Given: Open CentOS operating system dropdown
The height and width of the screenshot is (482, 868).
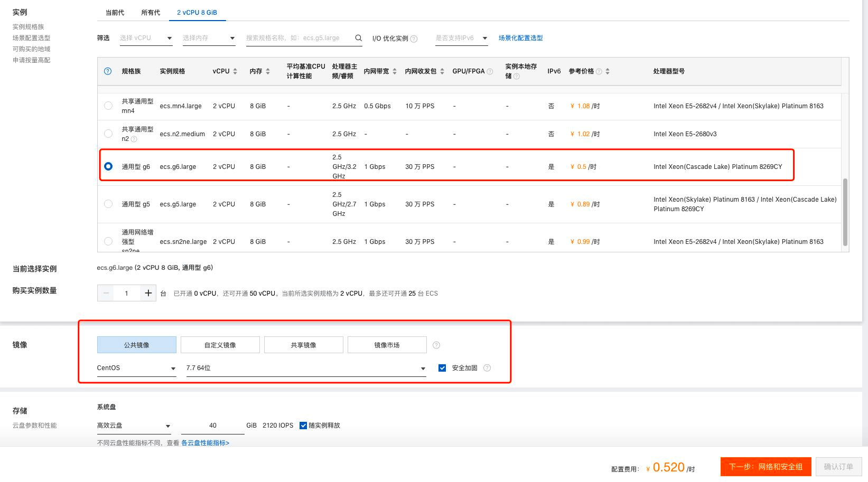Looking at the screenshot, I should click(x=136, y=368).
